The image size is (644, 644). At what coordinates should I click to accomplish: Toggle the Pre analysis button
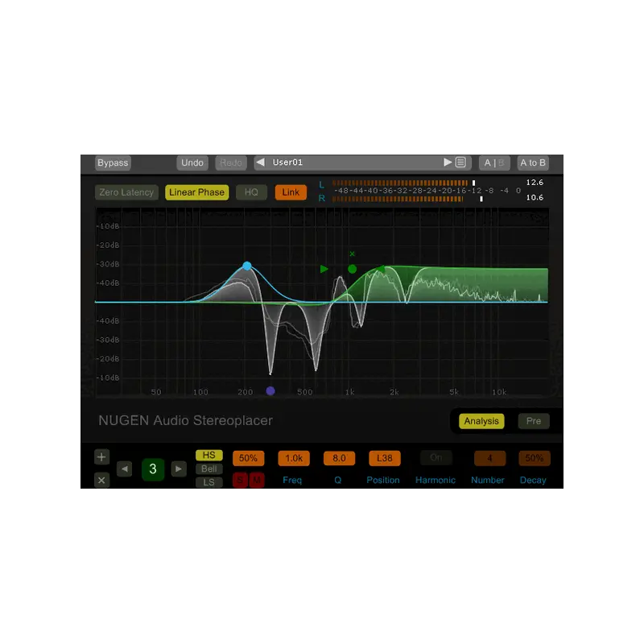point(534,421)
